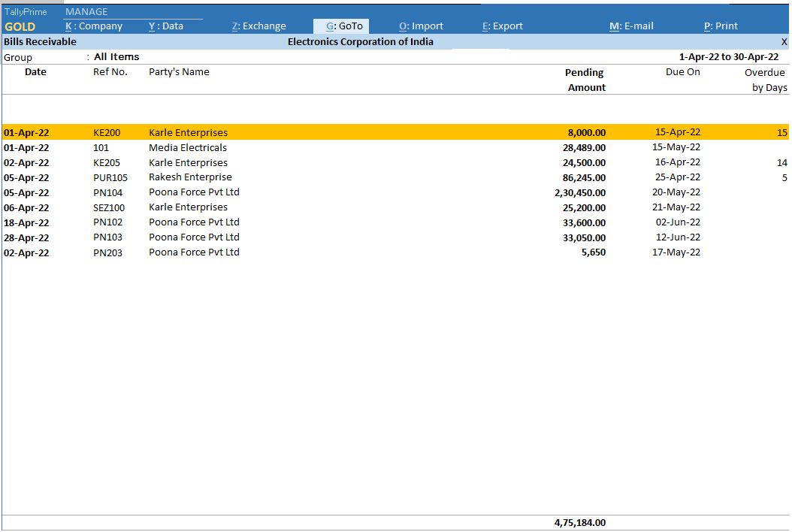Open the O: Import menu
The height and width of the screenshot is (532, 792).
(x=421, y=26)
